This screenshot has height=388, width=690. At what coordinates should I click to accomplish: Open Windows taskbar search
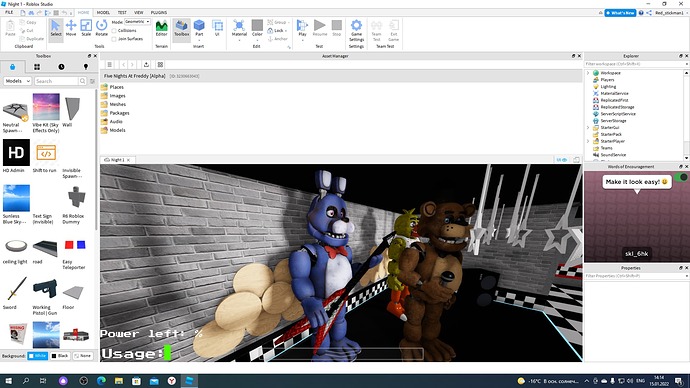click(26, 381)
